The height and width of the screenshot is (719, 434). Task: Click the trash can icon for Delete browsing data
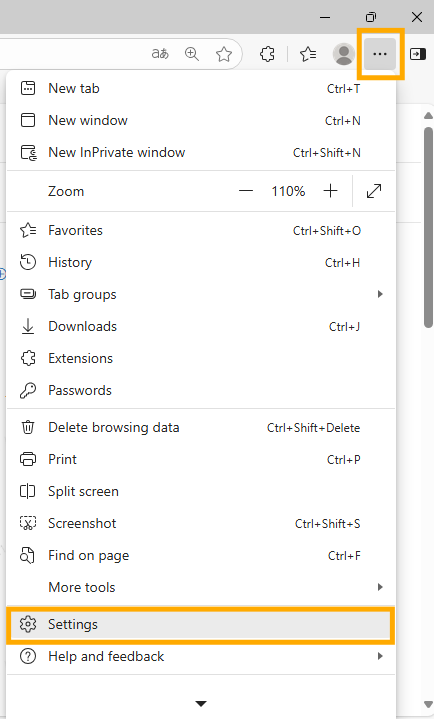tap(28, 427)
